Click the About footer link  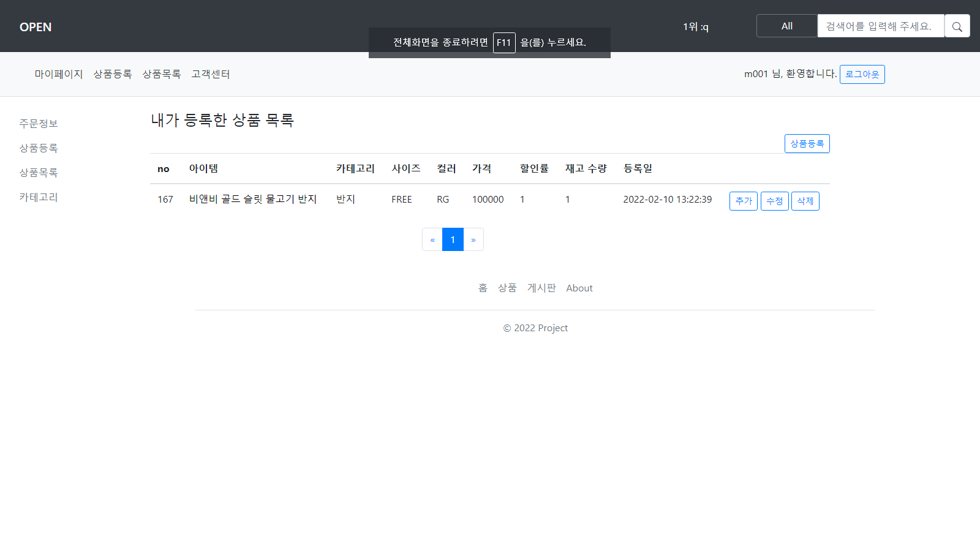click(579, 288)
